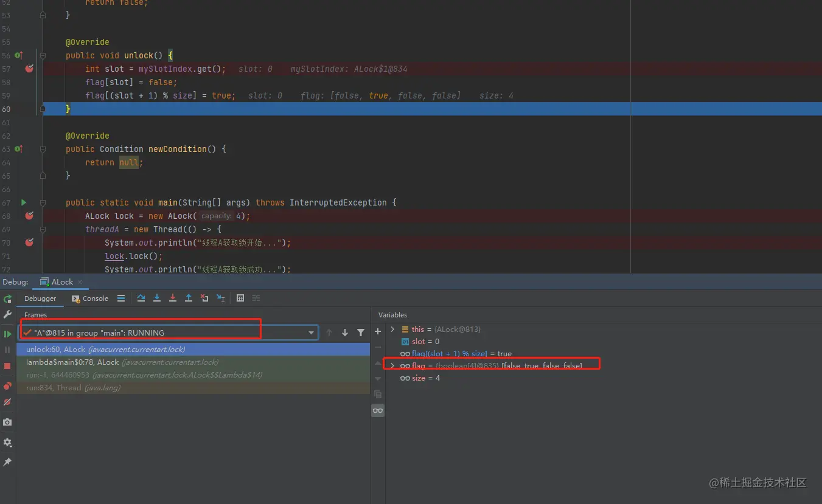Image resolution: width=822 pixels, height=504 pixels.
Task: Resume program execution
Action: (7, 334)
